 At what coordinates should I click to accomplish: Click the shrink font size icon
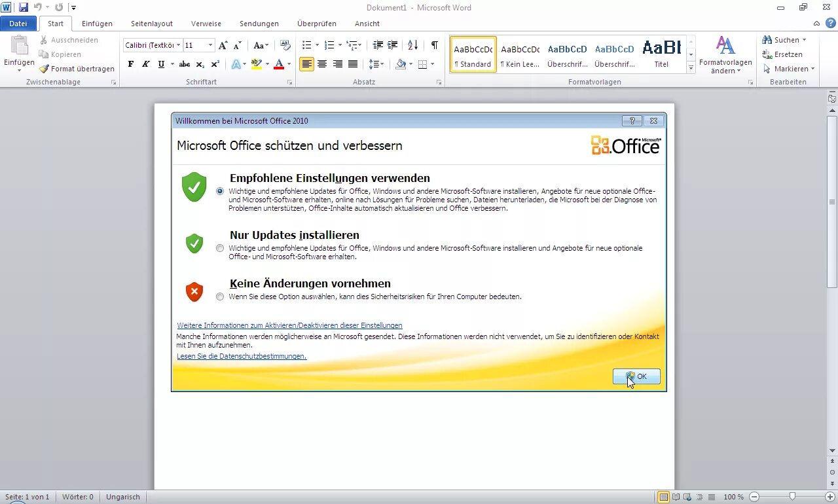coord(237,45)
